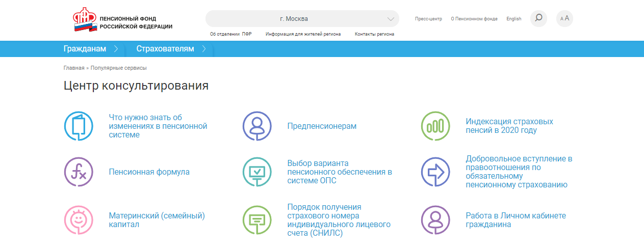The height and width of the screenshot is (249, 644).
Task: Open the Пресс-центр menu item
Action: click(x=428, y=19)
